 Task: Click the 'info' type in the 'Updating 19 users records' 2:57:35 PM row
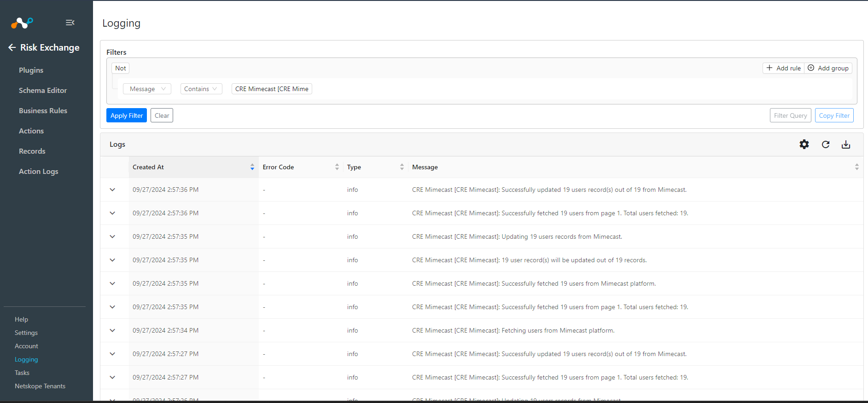353,236
